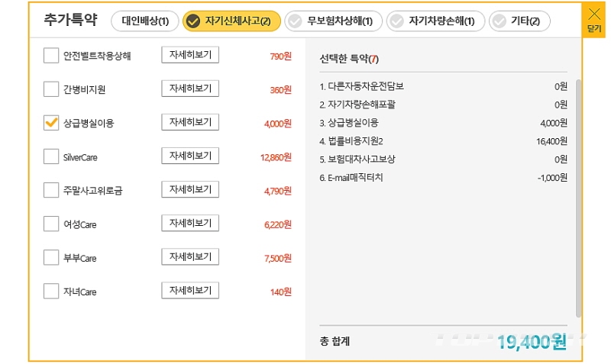Enable the 자녀Care checkbox
This screenshot has height=364, width=611.
pos(51,292)
